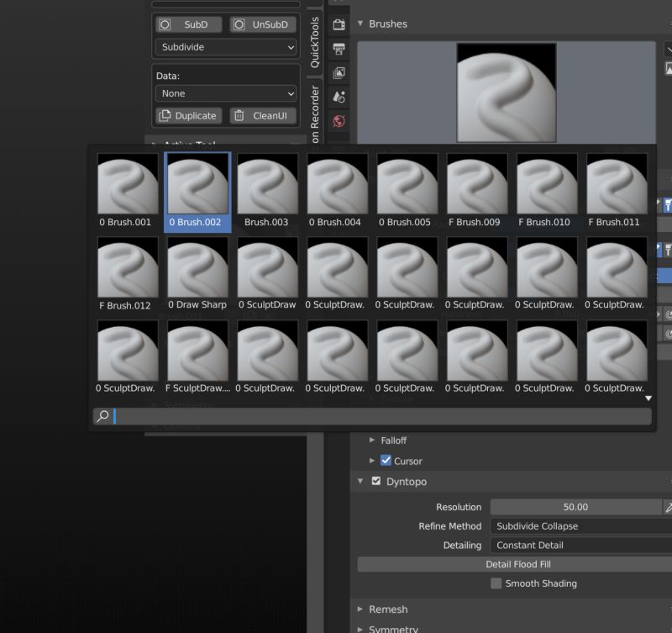
Task: Select the render image printer icon
Action: point(339,50)
